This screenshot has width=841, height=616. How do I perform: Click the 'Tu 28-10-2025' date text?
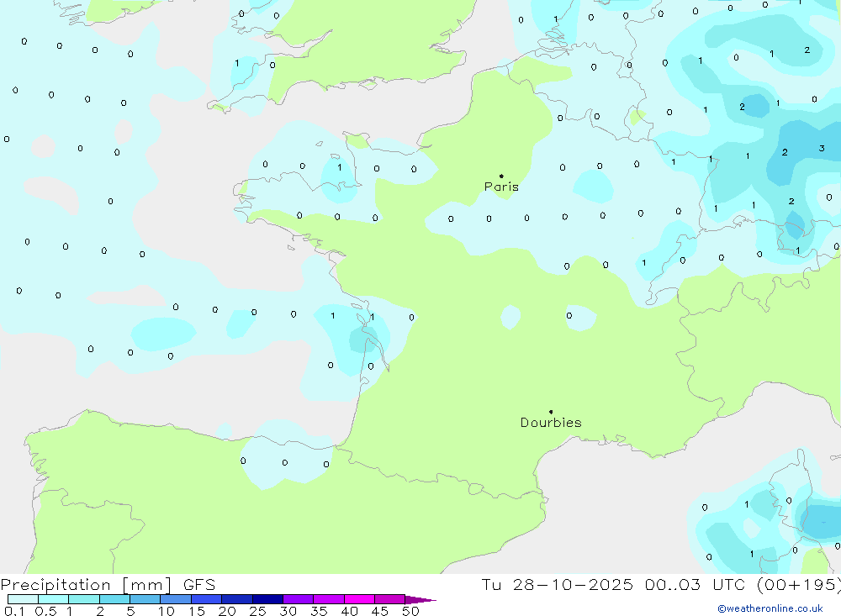click(557, 585)
